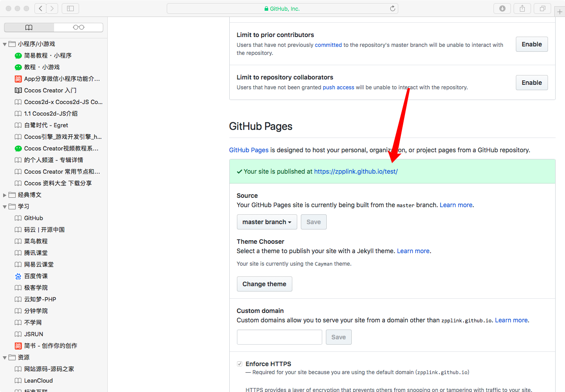The image size is (565, 392).
Task: Click the Share icon in toolbar
Action: pyautogui.click(x=522, y=8)
